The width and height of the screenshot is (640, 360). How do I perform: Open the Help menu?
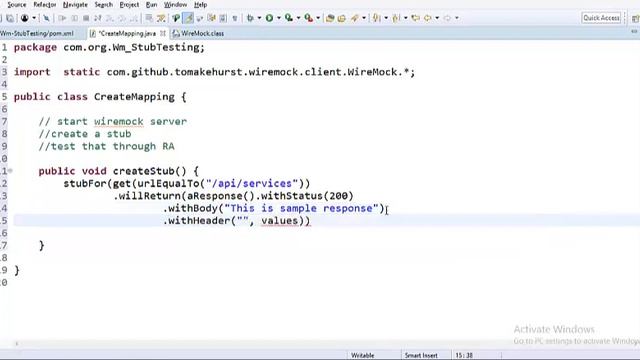point(200,5)
